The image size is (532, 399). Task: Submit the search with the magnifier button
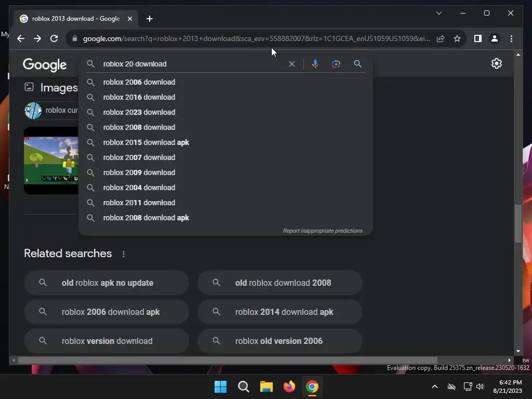(357, 64)
